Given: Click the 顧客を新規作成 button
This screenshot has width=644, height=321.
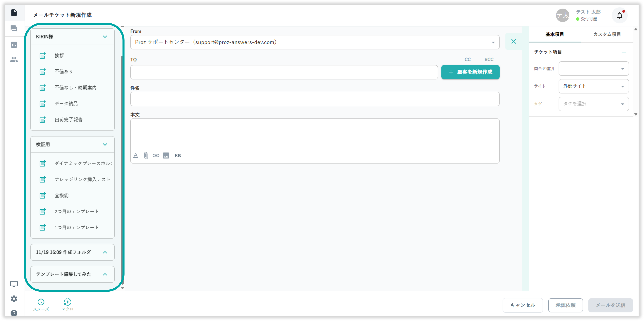Looking at the screenshot, I should tap(470, 72).
